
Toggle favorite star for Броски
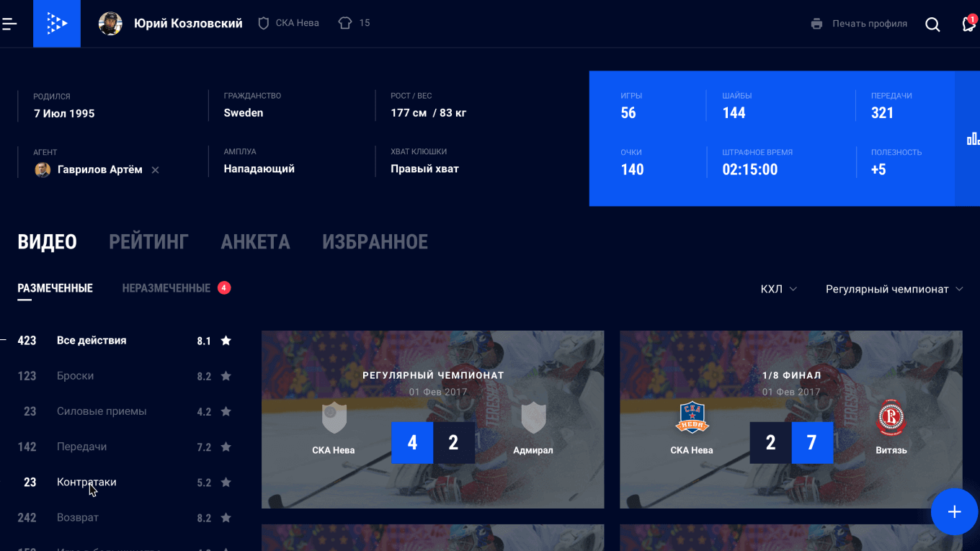(226, 376)
